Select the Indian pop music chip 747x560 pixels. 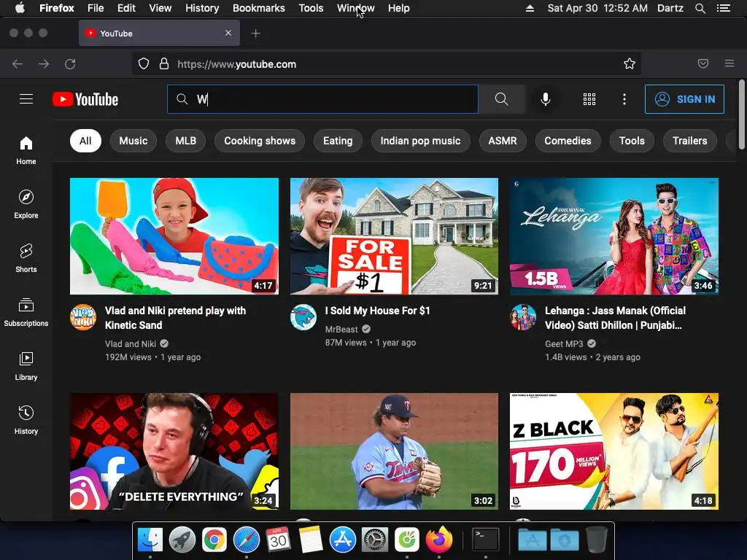(421, 141)
